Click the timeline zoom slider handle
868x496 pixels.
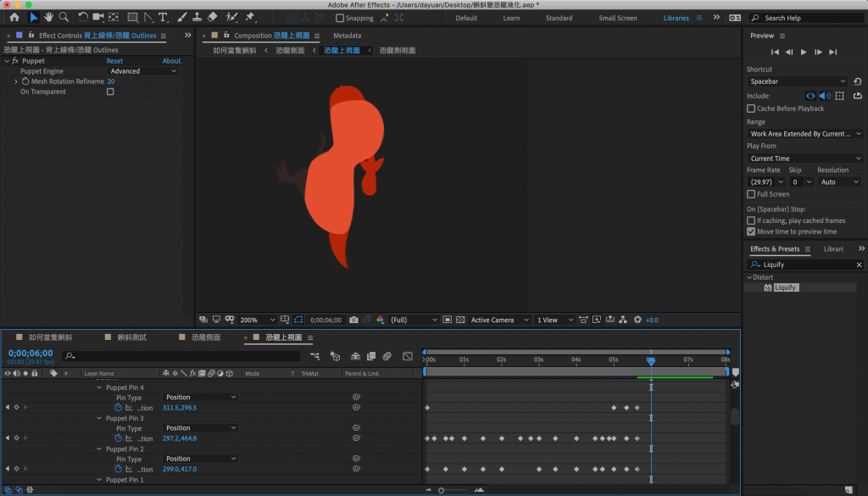[441, 490]
